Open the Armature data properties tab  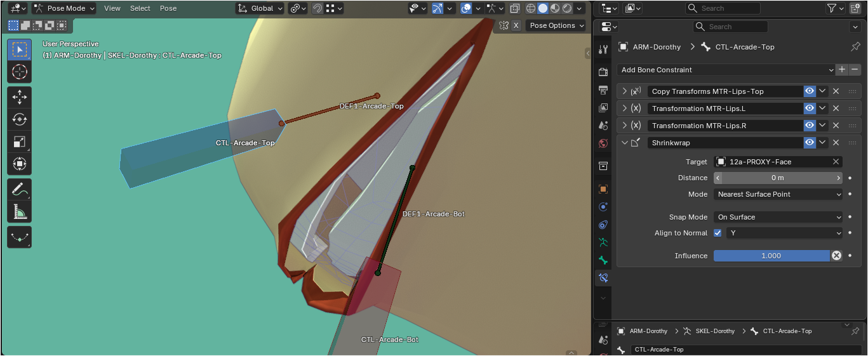pyautogui.click(x=603, y=242)
